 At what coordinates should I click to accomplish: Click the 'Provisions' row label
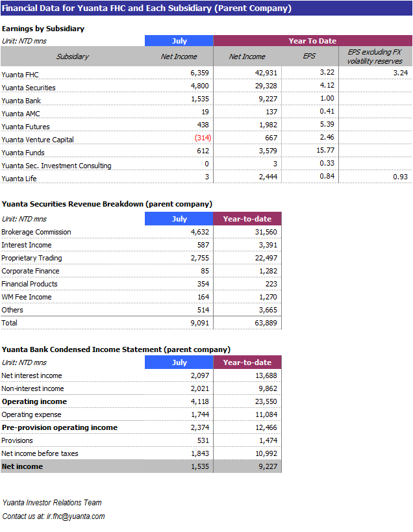pyautogui.click(x=17, y=440)
